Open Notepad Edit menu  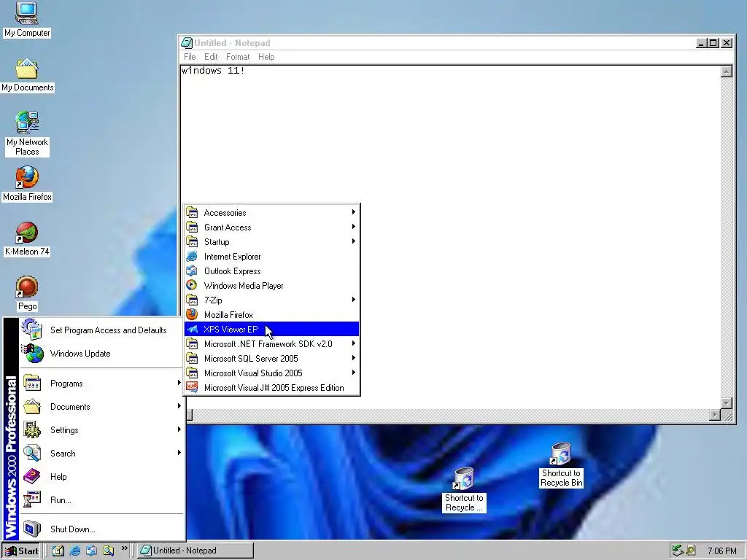pyautogui.click(x=211, y=57)
